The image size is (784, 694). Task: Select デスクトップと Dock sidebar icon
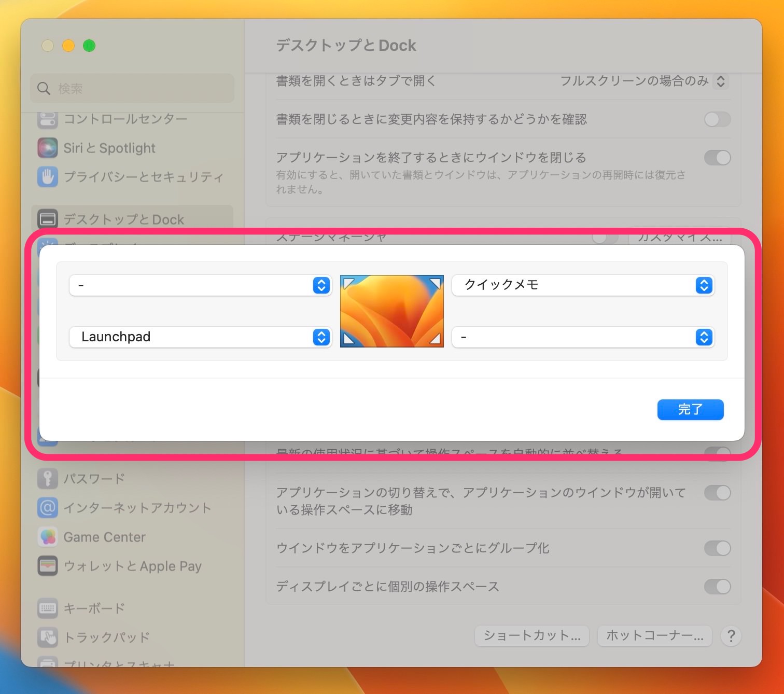47,220
